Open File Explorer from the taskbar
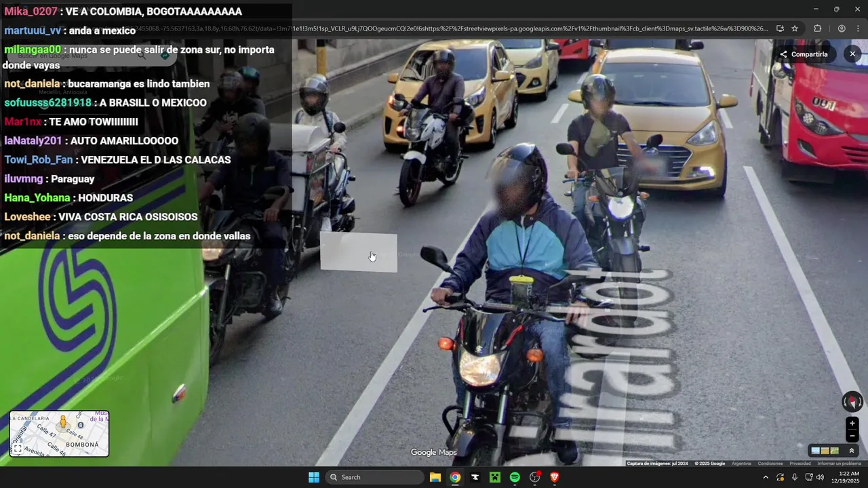Viewport: 868px width, 488px height. [x=435, y=477]
